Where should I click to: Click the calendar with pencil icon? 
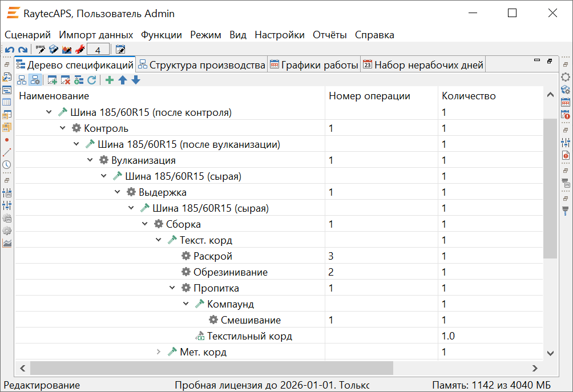click(120, 49)
